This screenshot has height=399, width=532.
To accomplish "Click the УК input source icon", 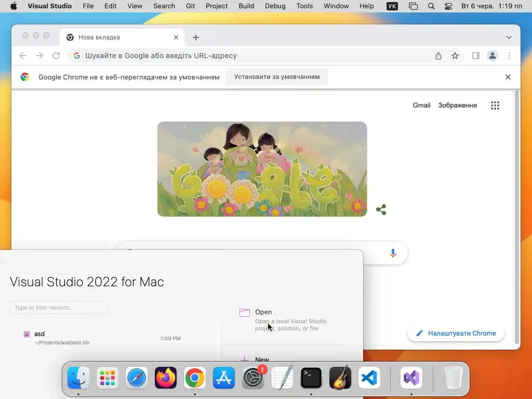I will pyautogui.click(x=392, y=6).
